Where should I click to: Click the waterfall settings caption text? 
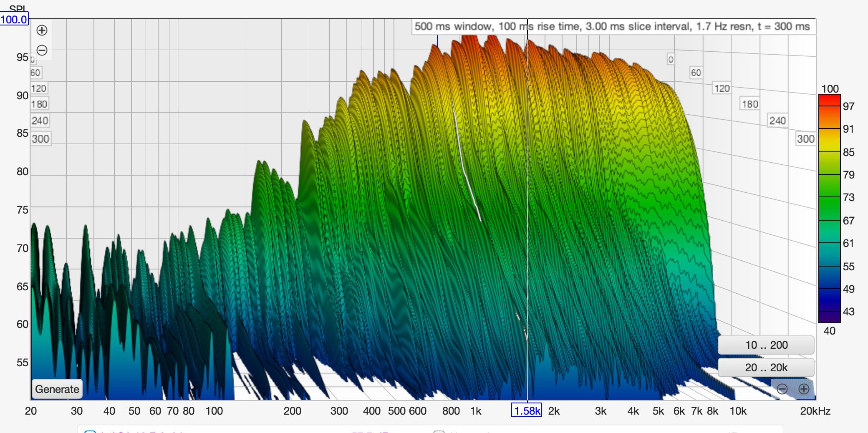(x=612, y=26)
